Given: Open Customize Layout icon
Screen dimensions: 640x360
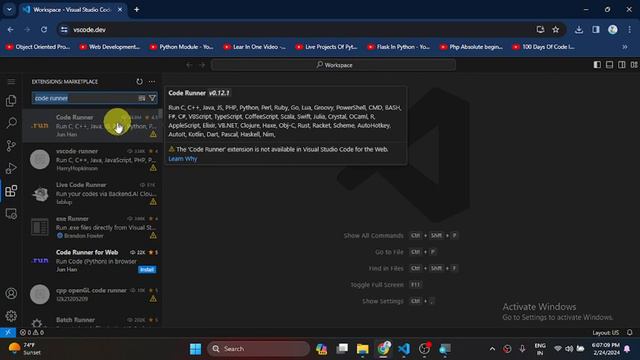Looking at the screenshot, I should click(x=634, y=65).
